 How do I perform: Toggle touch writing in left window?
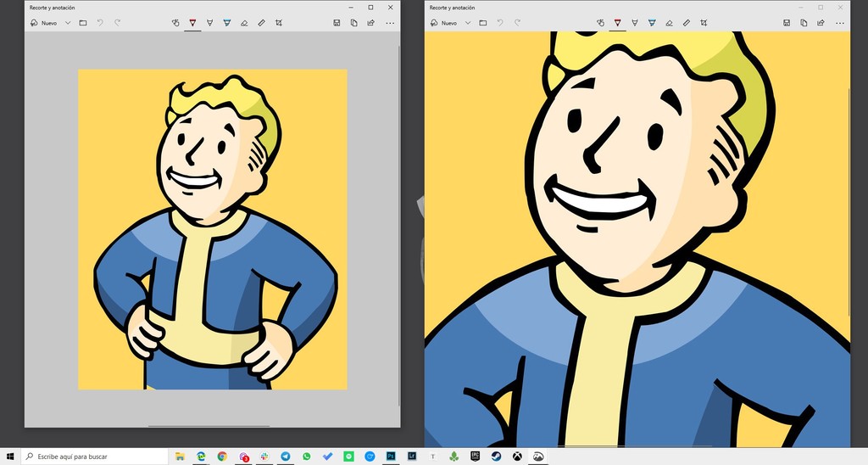(175, 23)
